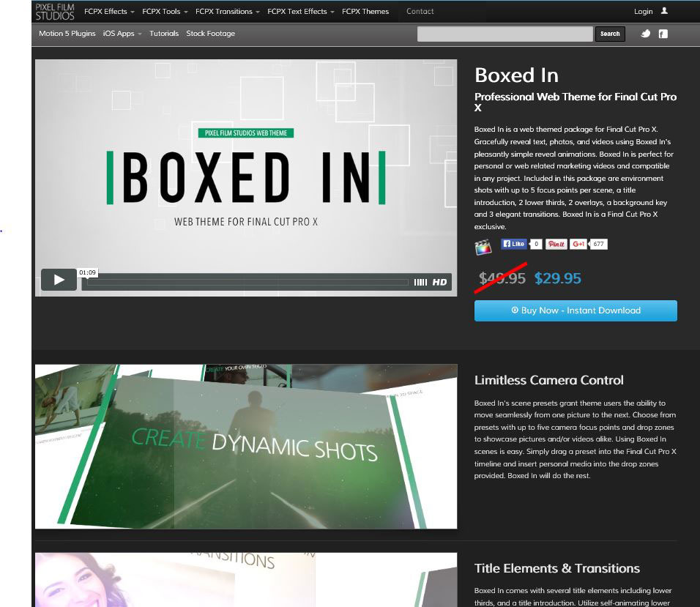Open the FCPX Themes menu item
The width and height of the screenshot is (700, 607).
[365, 12]
